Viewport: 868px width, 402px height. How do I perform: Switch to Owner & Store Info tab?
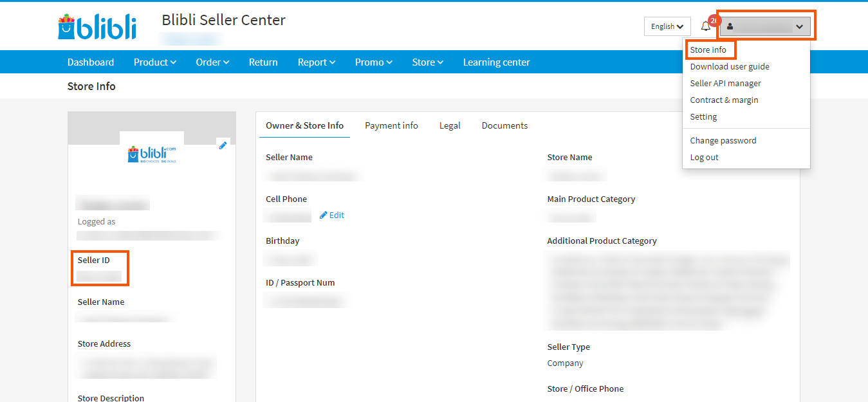(x=305, y=125)
